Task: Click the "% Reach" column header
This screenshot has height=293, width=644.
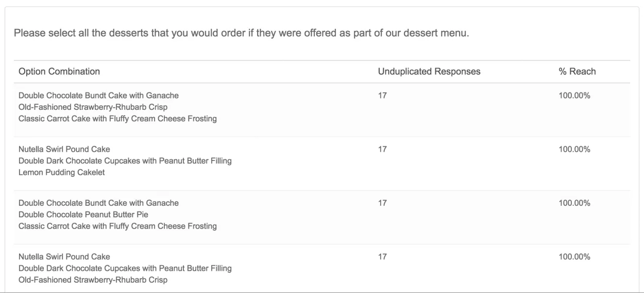Action: click(573, 72)
